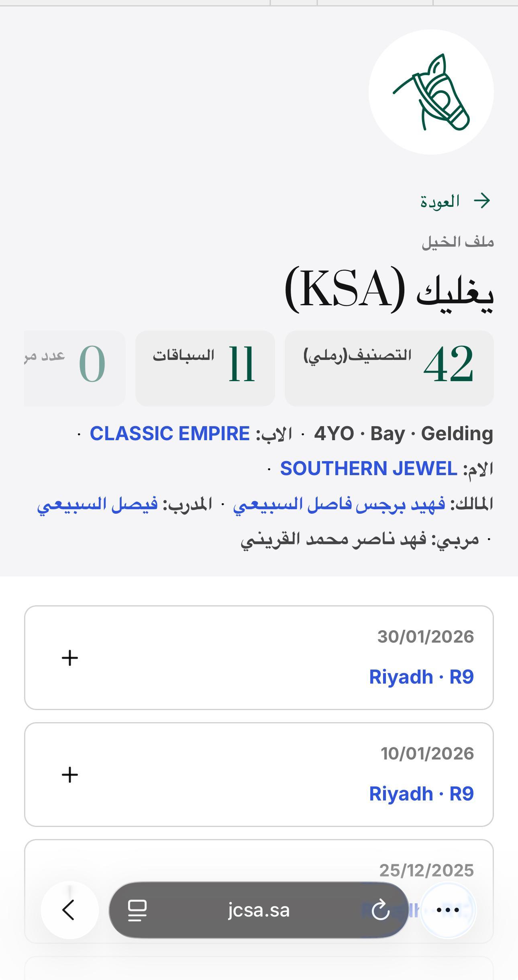Open owner فهيد برجس فاصل السبيعي link
Image resolution: width=518 pixels, height=980 pixels.
point(339,504)
